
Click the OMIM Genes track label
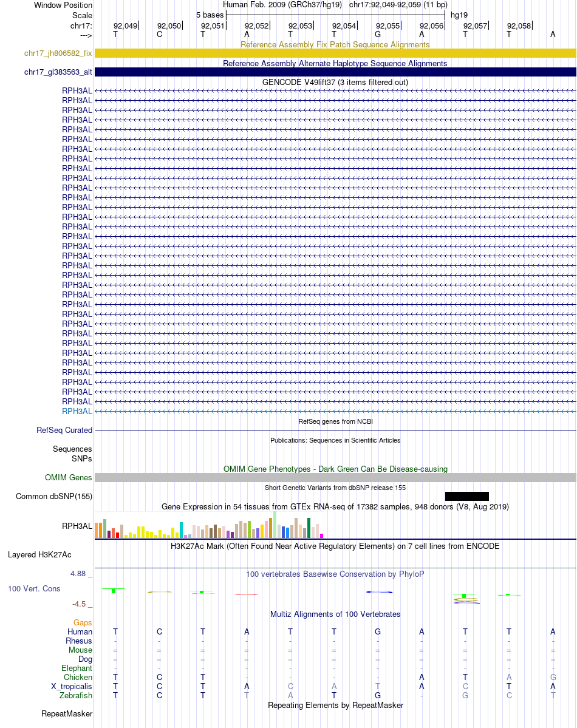pyautogui.click(x=68, y=478)
